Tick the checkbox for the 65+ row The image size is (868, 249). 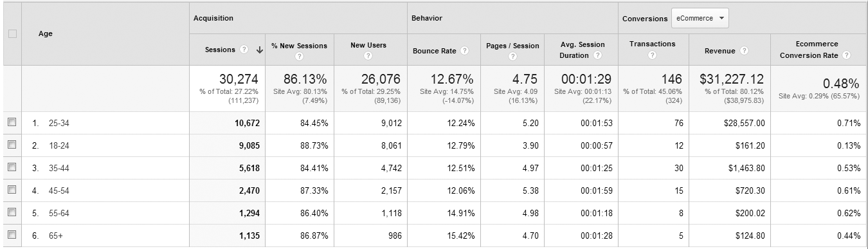[11, 235]
